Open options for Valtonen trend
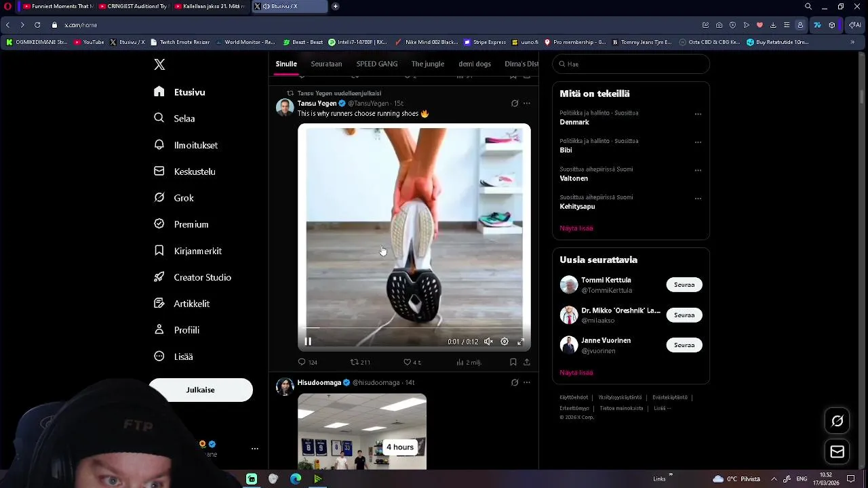The height and width of the screenshot is (488, 868). [698, 170]
